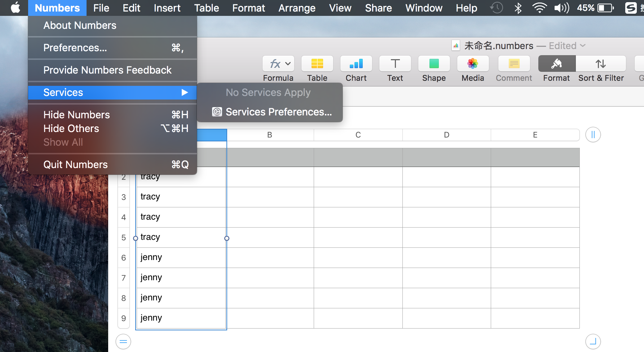Select column B header
This screenshot has height=352, width=644.
270,135
